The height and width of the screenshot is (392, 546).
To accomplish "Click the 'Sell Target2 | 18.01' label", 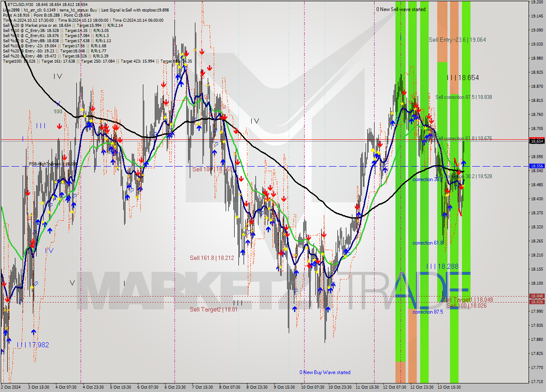I will tap(214, 309).
